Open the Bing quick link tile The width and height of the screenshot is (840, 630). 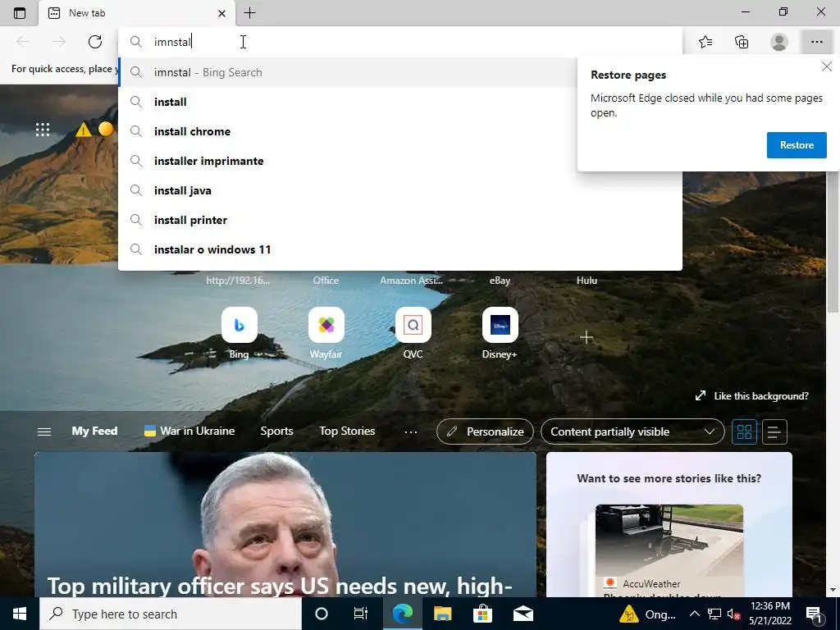tap(239, 325)
